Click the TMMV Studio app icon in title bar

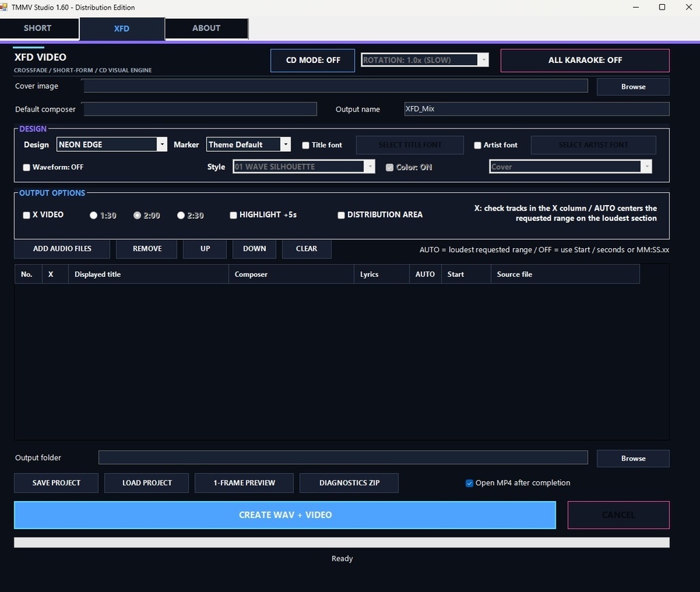(3, 7)
